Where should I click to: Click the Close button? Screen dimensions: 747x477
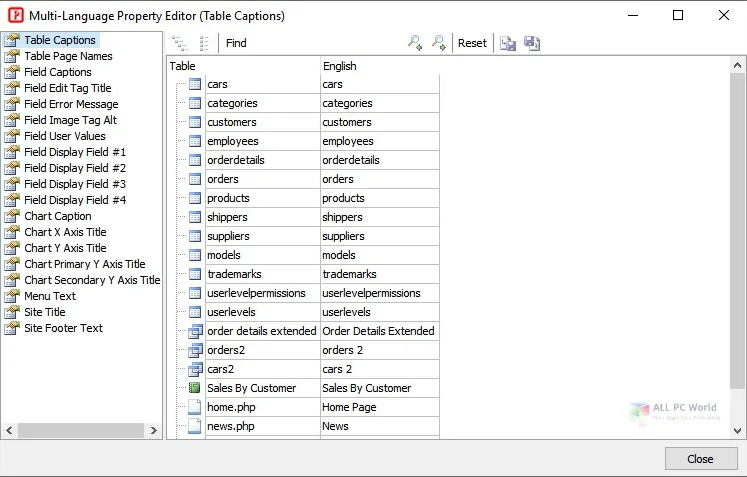tap(701, 459)
